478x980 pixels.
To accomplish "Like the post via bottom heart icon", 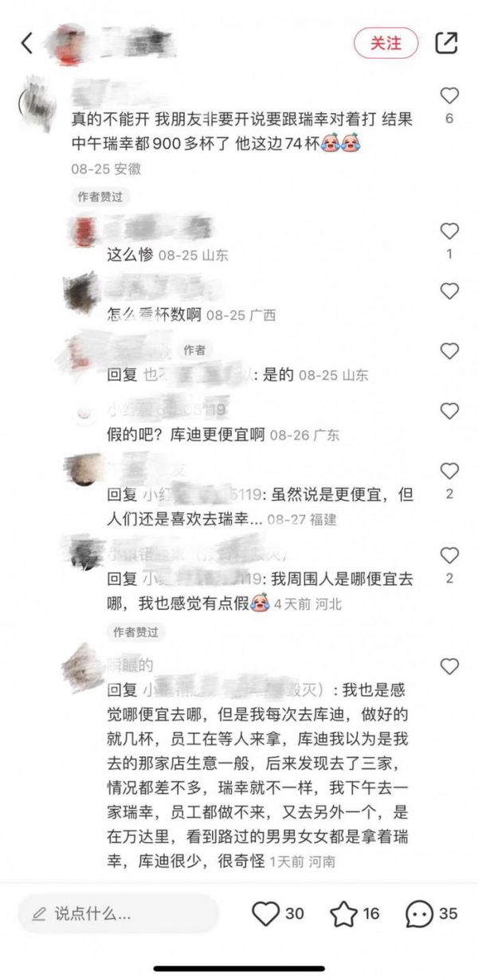I will pyautogui.click(x=265, y=913).
